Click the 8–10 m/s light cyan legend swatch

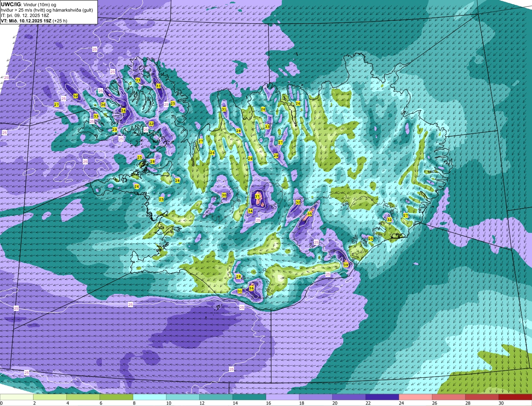click(150, 397)
